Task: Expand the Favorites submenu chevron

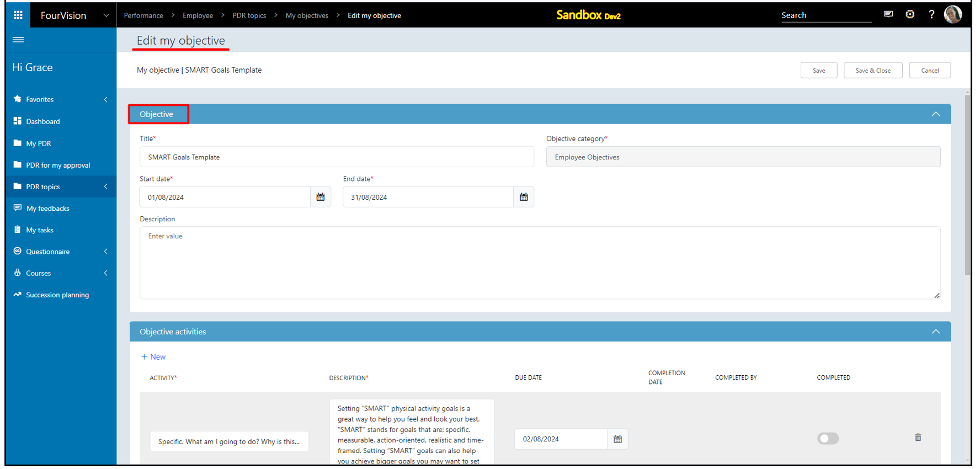Action: click(x=106, y=99)
